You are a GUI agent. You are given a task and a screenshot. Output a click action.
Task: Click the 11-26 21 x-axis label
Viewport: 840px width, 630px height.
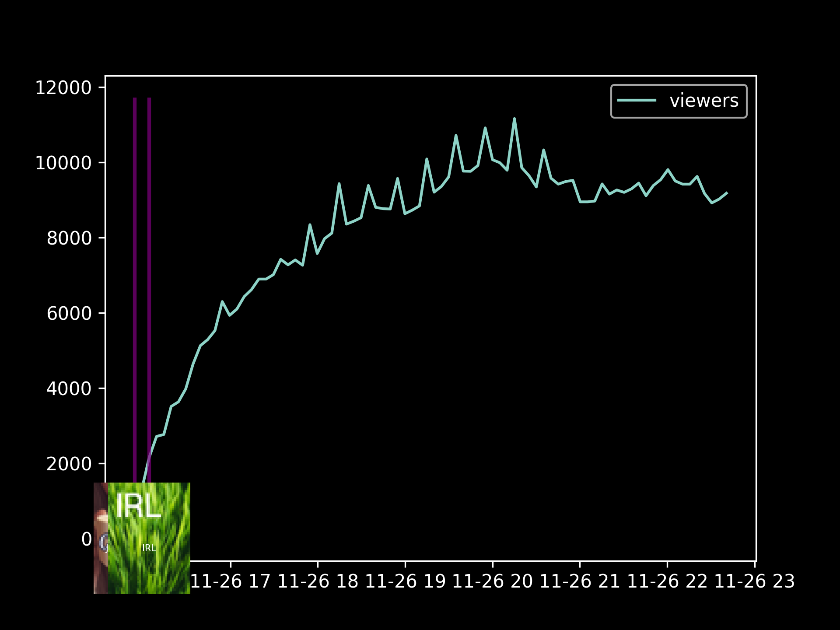point(580,582)
